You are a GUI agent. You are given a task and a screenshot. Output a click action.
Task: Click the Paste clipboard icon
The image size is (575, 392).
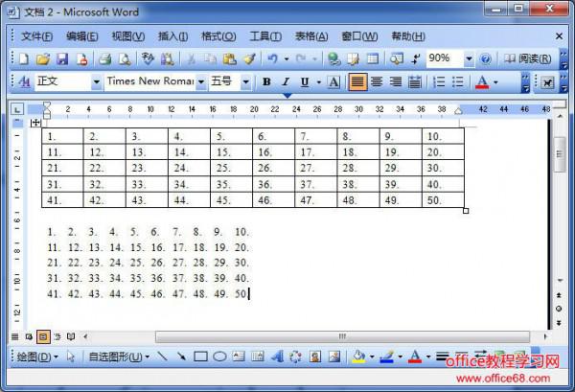230,58
